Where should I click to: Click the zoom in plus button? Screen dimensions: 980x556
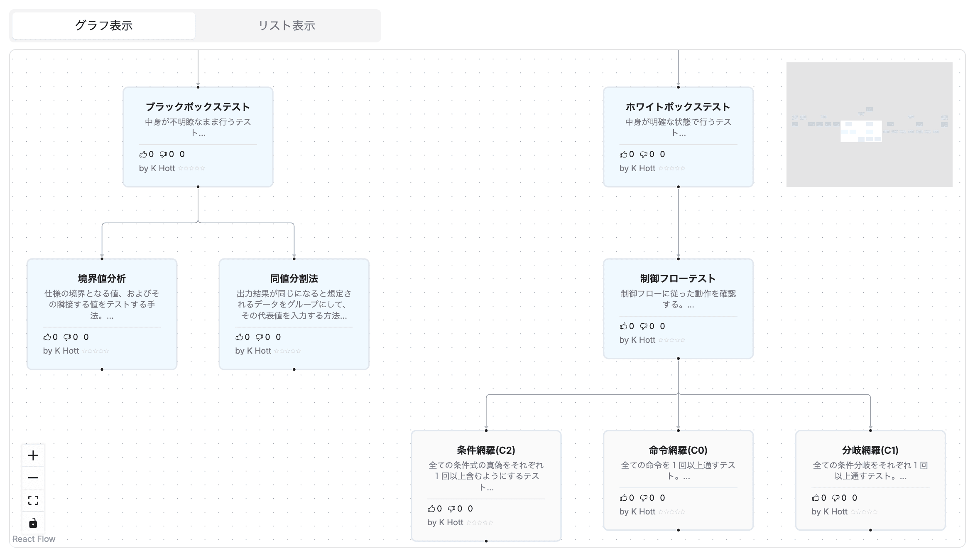tap(33, 455)
